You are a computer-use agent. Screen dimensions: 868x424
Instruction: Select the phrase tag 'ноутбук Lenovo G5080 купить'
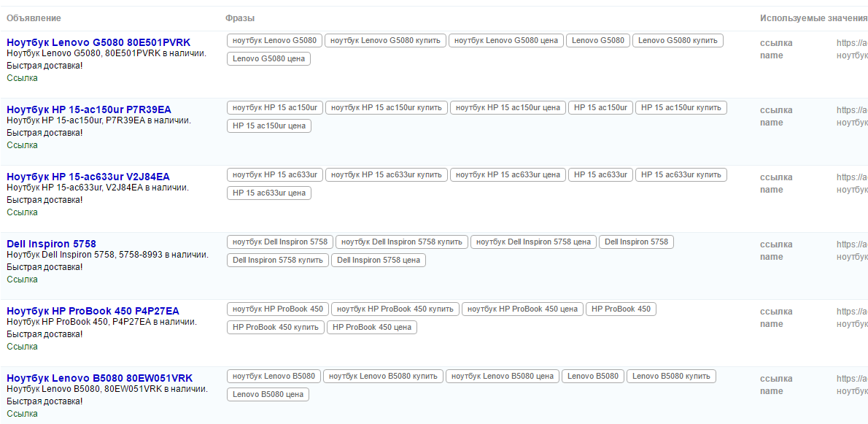coord(385,41)
